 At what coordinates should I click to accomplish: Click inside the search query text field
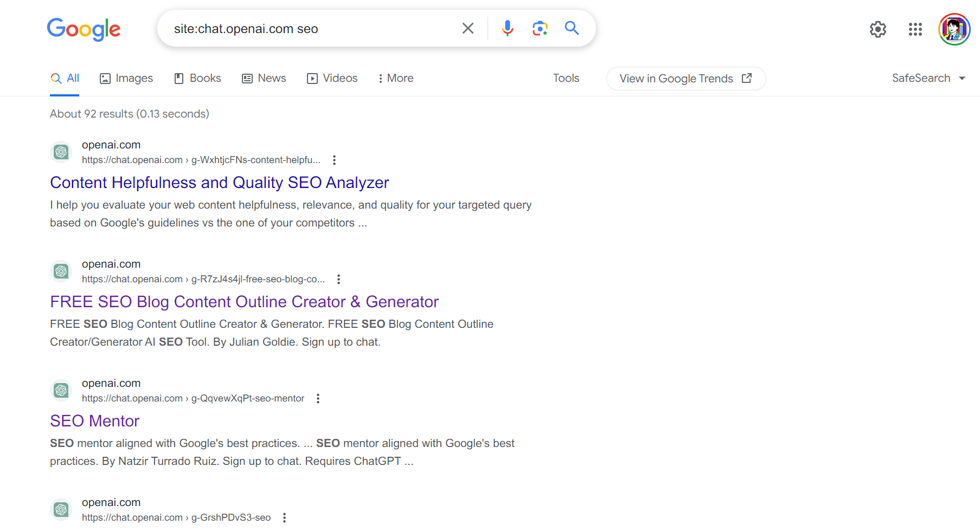(x=309, y=29)
